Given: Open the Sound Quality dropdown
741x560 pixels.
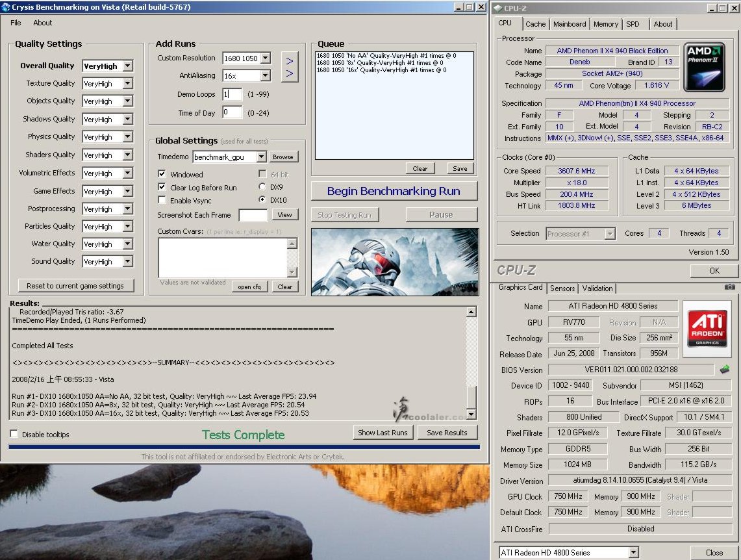Looking at the screenshot, I should pyautogui.click(x=127, y=261).
